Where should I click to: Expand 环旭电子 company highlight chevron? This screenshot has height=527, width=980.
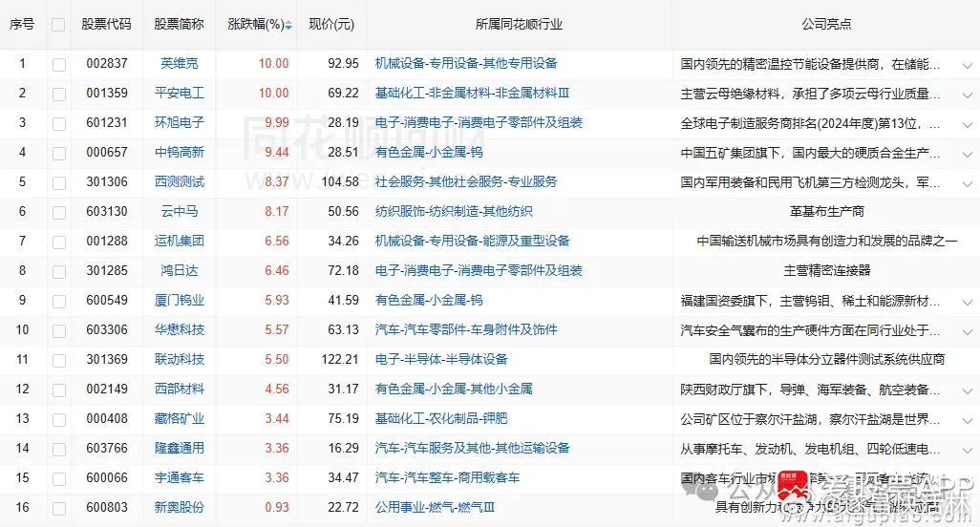(967, 124)
